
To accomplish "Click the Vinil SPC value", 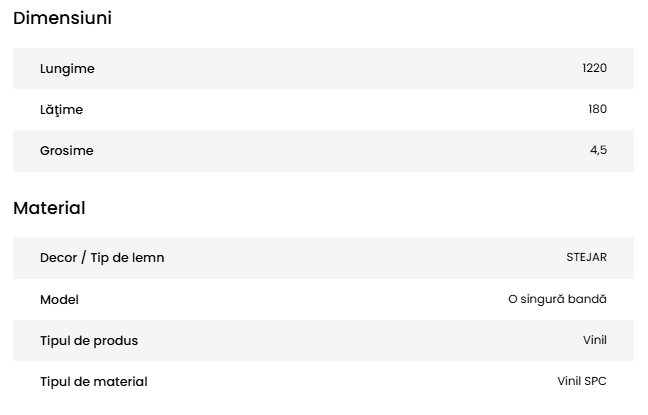I will click(x=582, y=381).
